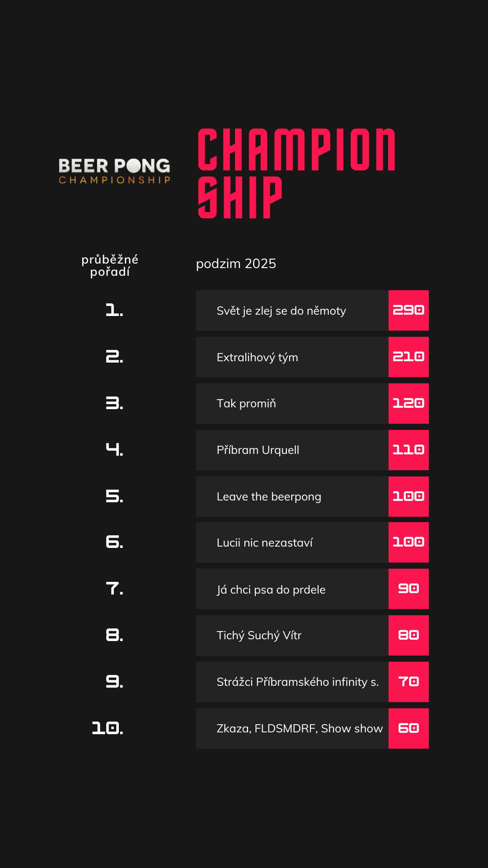Click the red CHAMPIONSHIP heading
488x868 pixels.
[x=296, y=173]
